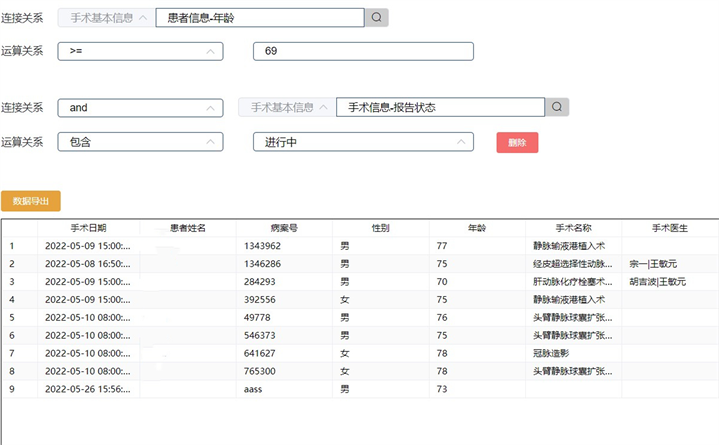Screen dimensions: 719x445
Task: Open the 手术基本信息 dropdown in second condition
Action: coord(287,107)
